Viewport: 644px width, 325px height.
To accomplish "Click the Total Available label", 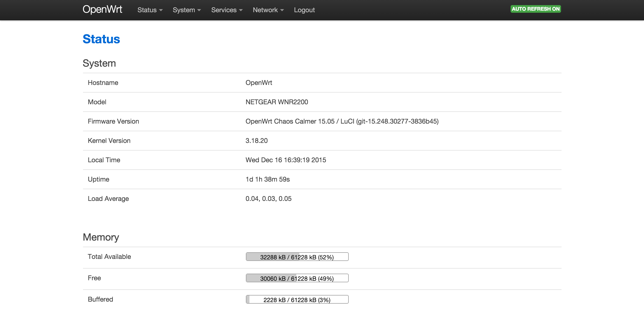I will click(x=109, y=257).
